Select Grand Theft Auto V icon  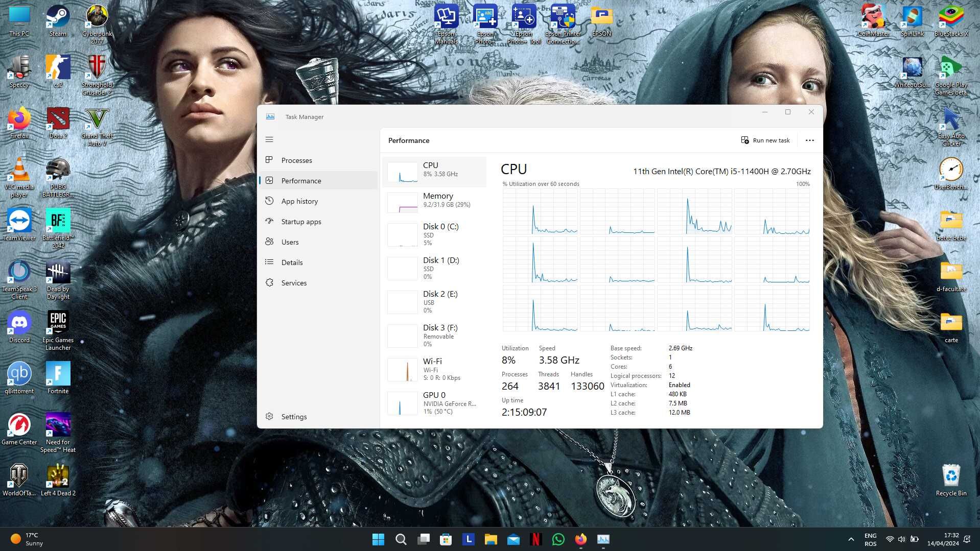[x=97, y=127]
